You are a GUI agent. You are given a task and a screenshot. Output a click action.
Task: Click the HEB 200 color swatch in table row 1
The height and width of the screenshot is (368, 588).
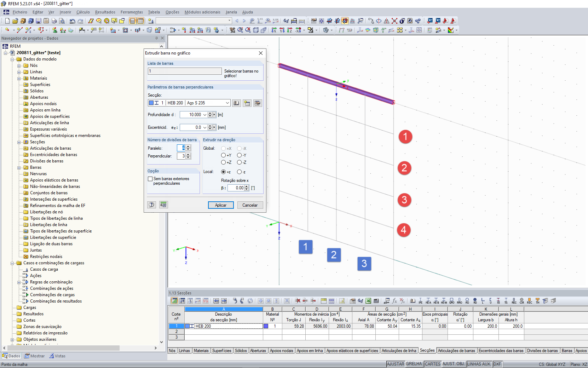tap(187, 326)
